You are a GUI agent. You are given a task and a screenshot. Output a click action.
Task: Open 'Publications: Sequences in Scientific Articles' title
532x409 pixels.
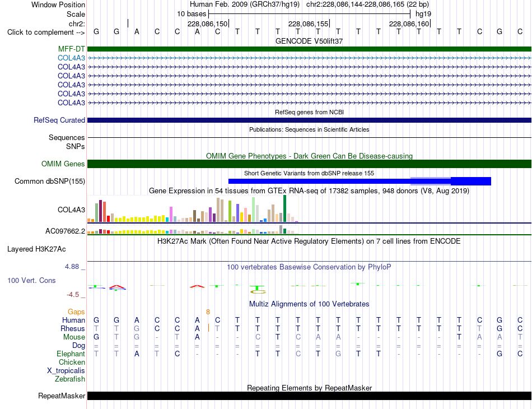pyautogui.click(x=309, y=129)
